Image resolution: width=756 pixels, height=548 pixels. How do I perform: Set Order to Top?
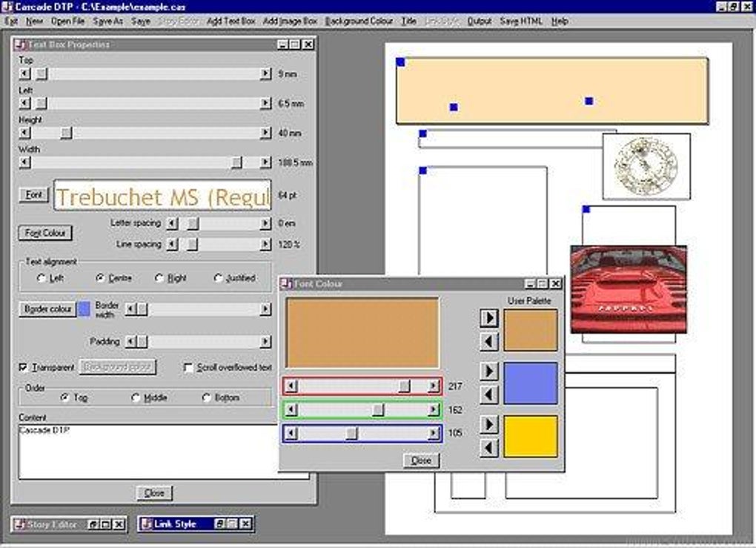[74, 397]
